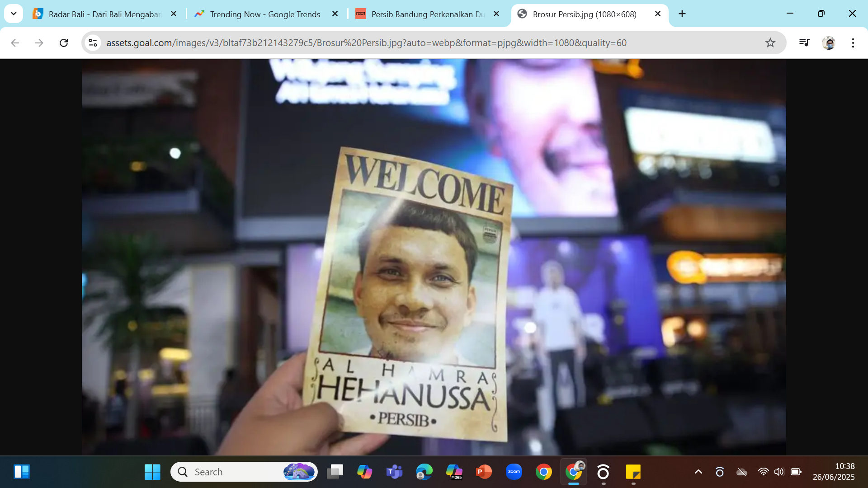This screenshot has width=868, height=488.
Task: Switch to the Radar Bali tab
Action: coord(97,14)
